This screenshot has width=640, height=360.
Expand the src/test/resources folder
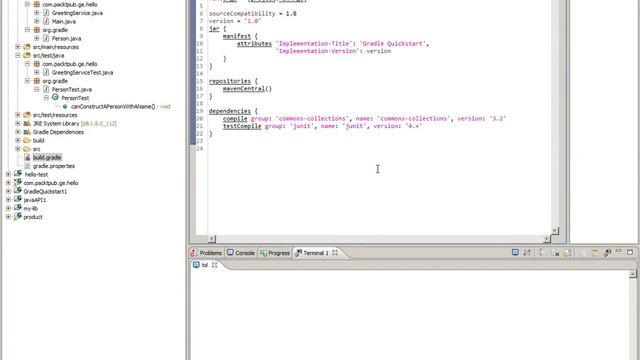pyautogui.click(x=18, y=115)
